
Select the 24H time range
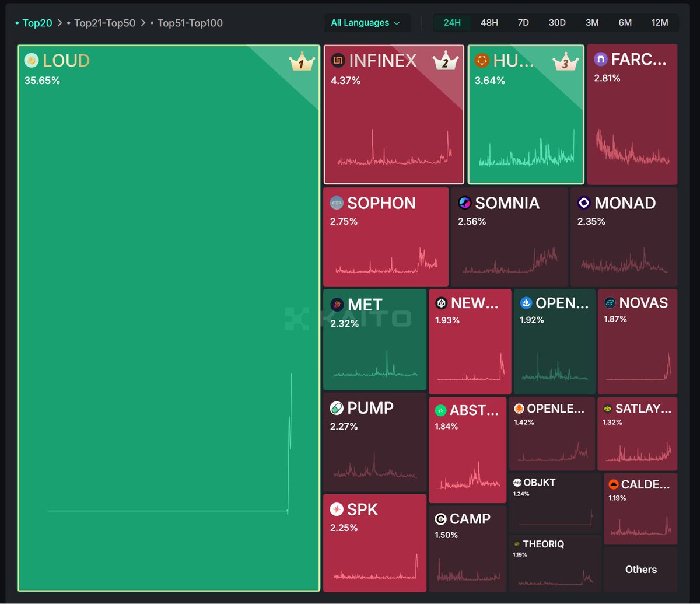(x=452, y=23)
